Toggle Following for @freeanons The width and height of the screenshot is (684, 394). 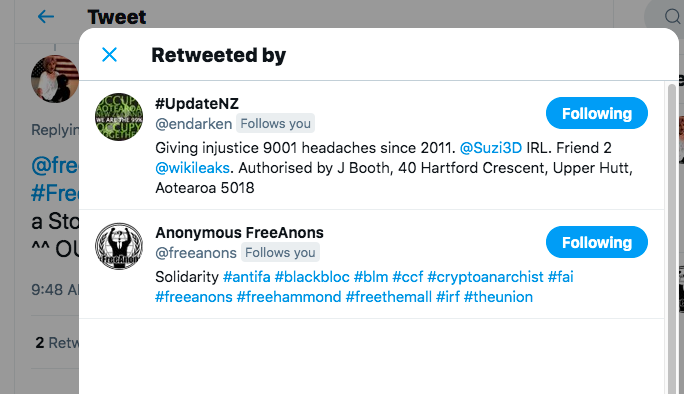[x=596, y=242]
